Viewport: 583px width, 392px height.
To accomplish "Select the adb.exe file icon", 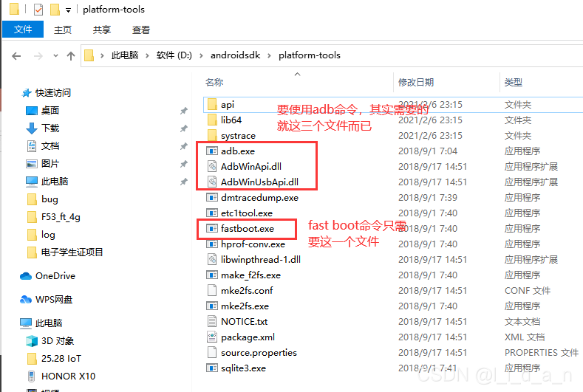I will click(x=212, y=151).
